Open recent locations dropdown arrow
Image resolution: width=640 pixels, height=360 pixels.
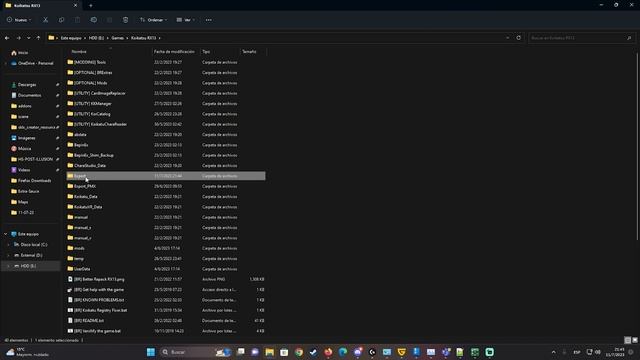coord(29,38)
